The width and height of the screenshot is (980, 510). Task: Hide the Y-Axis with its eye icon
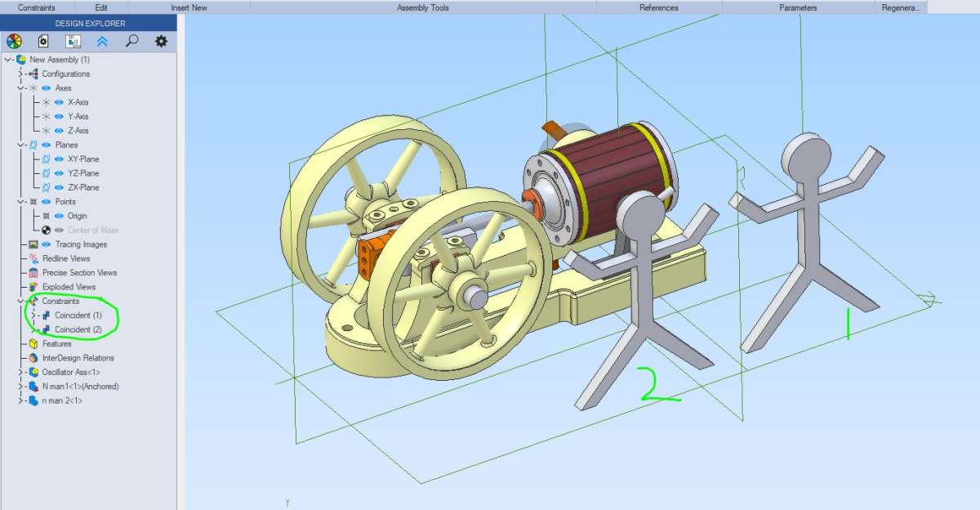point(59,116)
